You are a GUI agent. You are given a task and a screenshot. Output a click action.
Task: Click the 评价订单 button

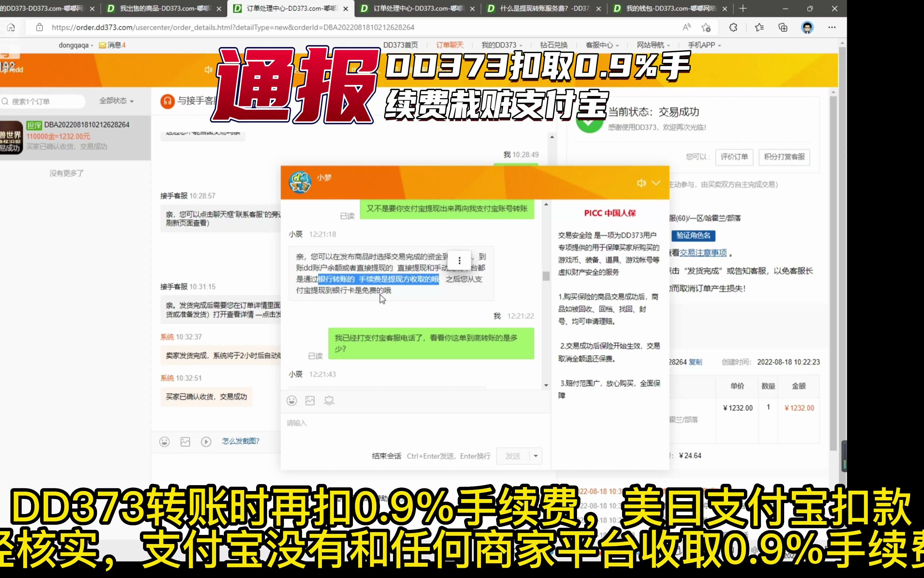734,157
